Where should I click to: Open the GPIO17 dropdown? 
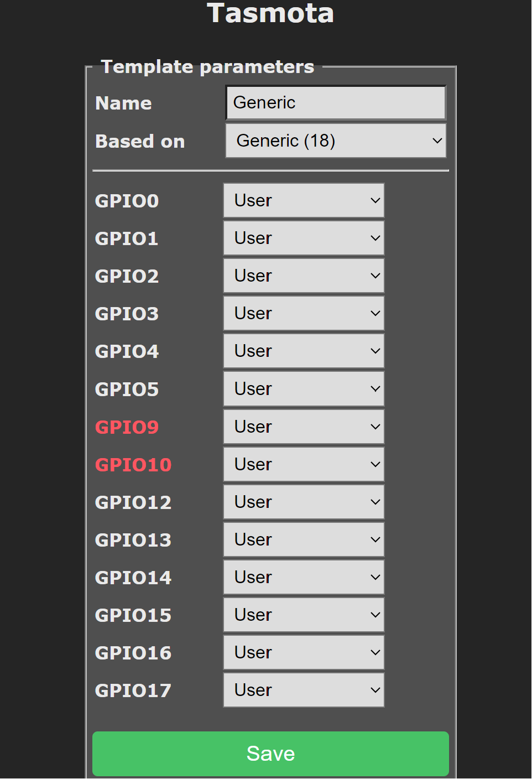304,690
